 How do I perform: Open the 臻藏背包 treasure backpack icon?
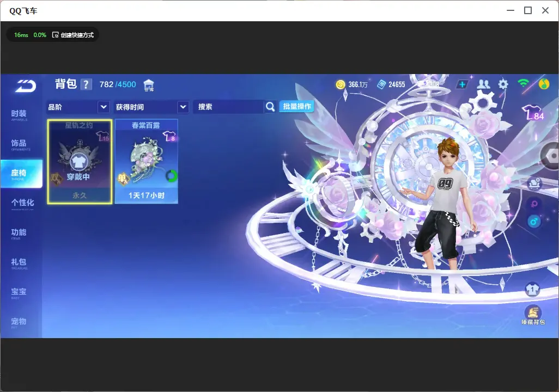point(533,315)
